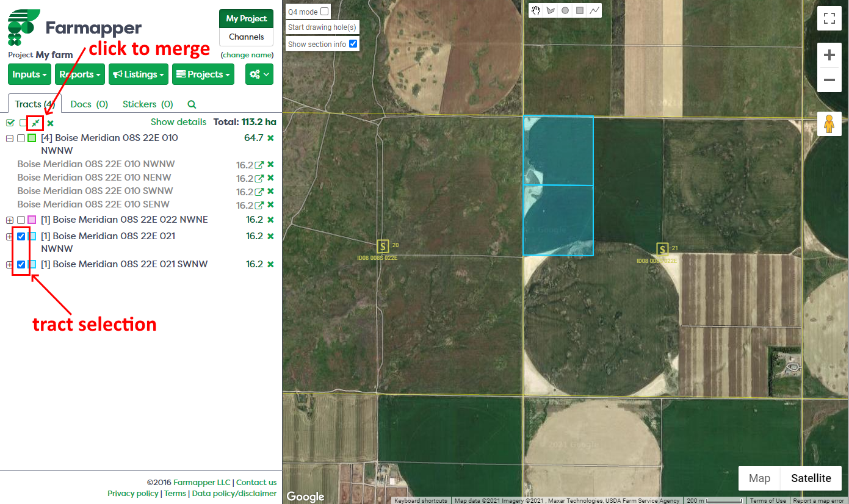Open the search magnifier tab
This screenshot has width=849, height=504.
point(192,104)
